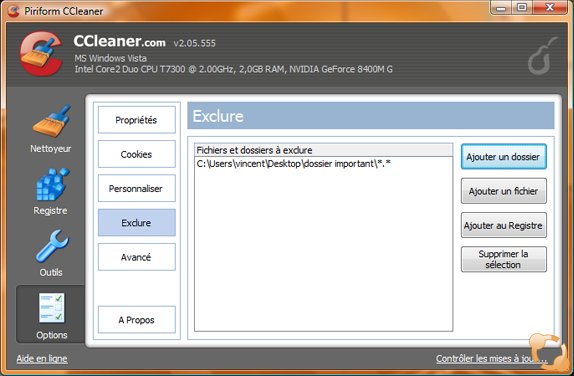The image size is (574, 376).
Task: Click Supprimer la sélection button
Action: pos(504,259)
